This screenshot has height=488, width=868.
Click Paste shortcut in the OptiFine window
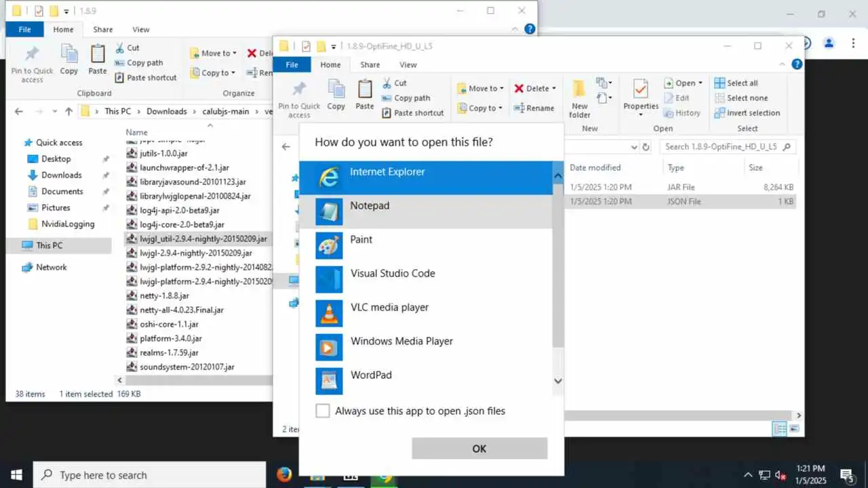412,113
